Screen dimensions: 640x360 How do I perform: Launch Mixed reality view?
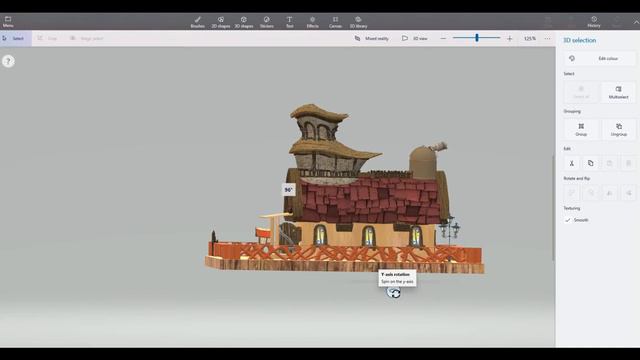[372, 38]
